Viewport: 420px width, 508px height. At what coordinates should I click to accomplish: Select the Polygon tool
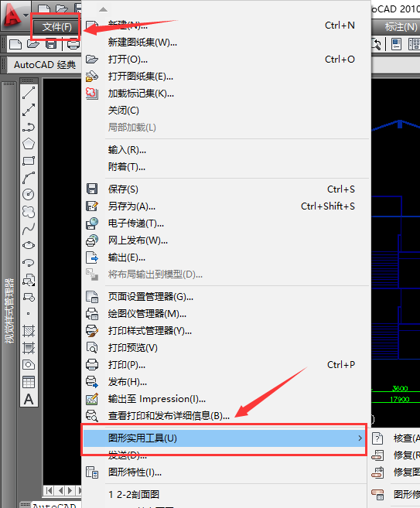click(29, 144)
